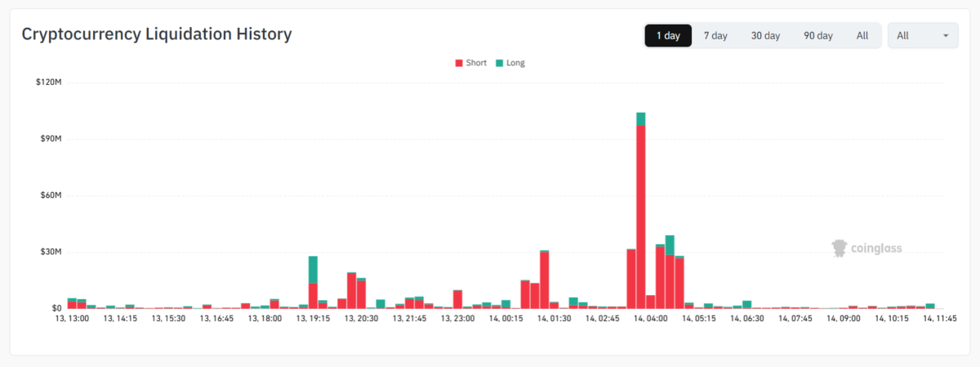Click the 14, 10:15 time label
980x367 pixels.
[x=892, y=320]
